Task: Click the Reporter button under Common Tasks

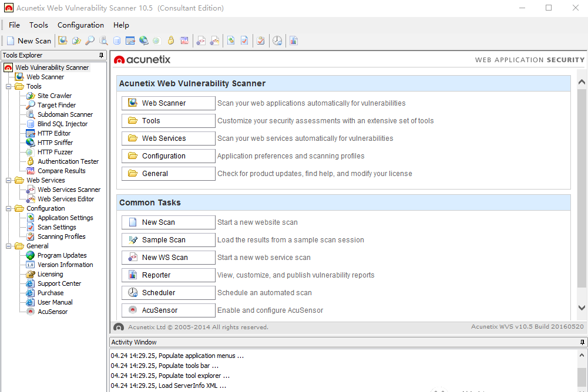Action: [x=168, y=275]
